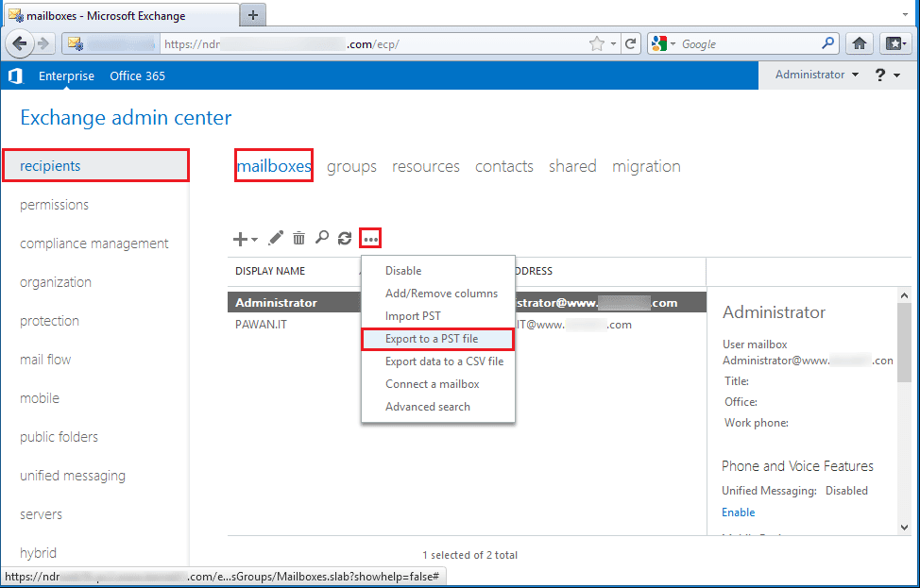Click the Office logo icon
Screen dimensions: 920x588
(16, 76)
